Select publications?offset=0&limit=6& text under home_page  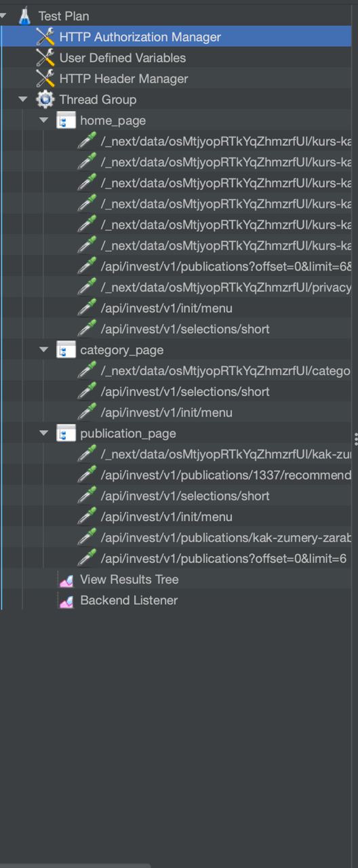(226, 267)
